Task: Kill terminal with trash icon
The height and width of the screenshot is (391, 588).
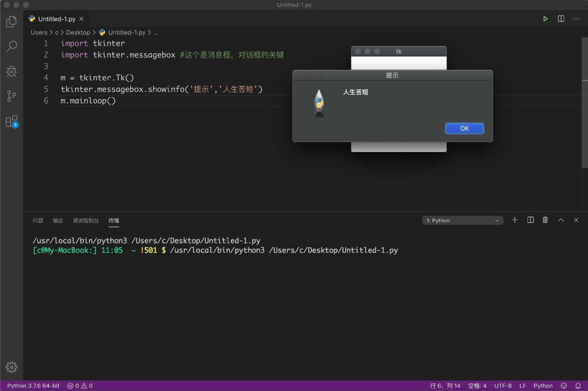Action: [x=545, y=220]
